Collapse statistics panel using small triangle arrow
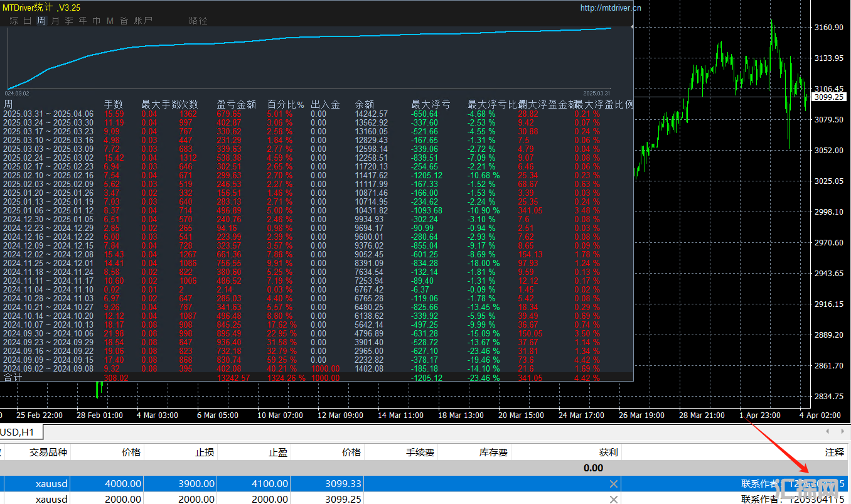Screen dimensions: 851x504 631,28
